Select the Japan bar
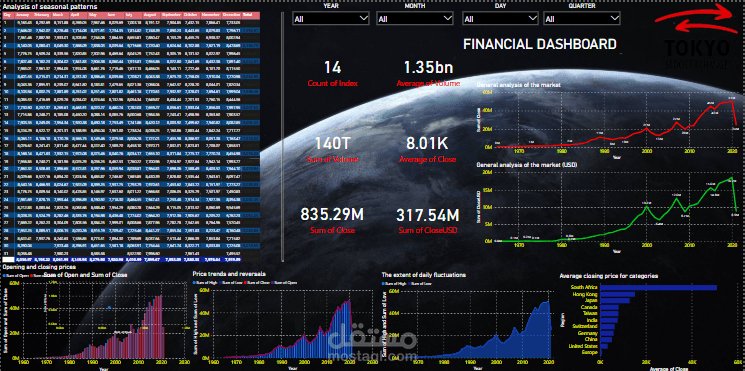The width and height of the screenshot is (745, 371). tap(615, 301)
